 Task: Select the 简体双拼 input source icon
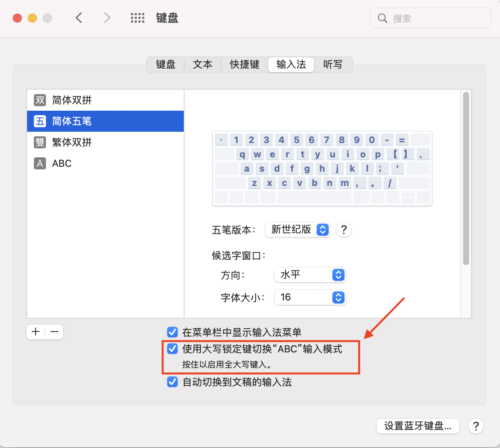pos(39,100)
